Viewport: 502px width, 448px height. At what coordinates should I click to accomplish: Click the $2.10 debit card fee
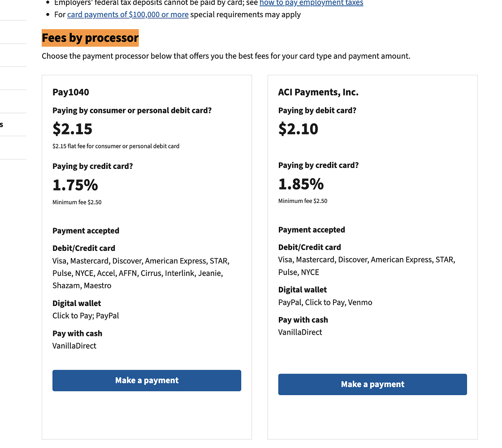pyautogui.click(x=298, y=129)
